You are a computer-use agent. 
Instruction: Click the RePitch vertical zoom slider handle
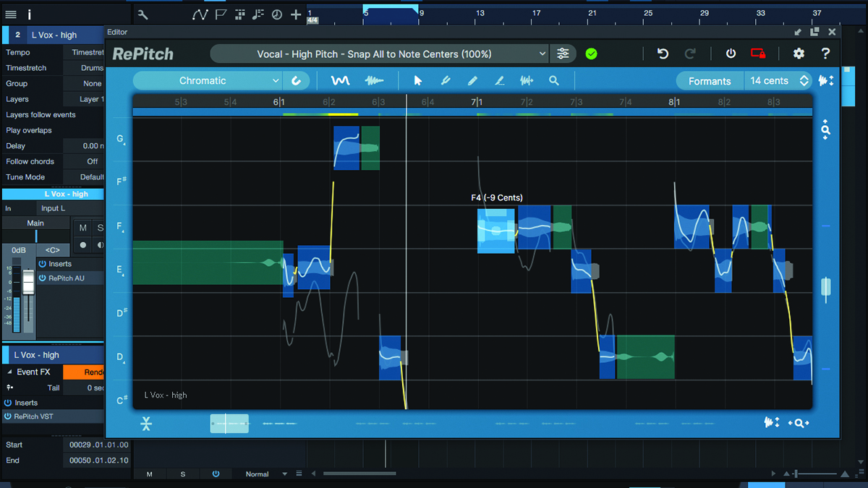click(825, 288)
